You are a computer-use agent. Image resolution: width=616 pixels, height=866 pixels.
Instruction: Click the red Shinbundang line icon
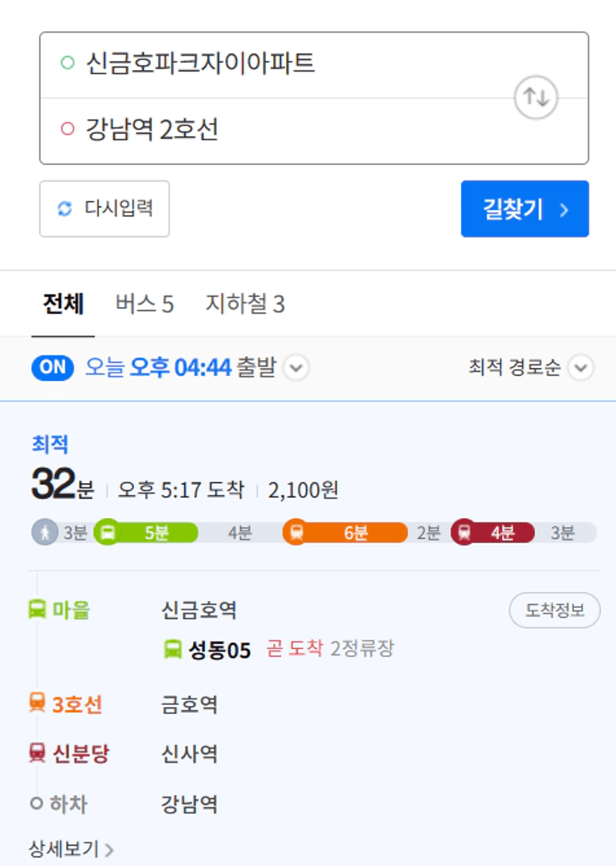(465, 532)
